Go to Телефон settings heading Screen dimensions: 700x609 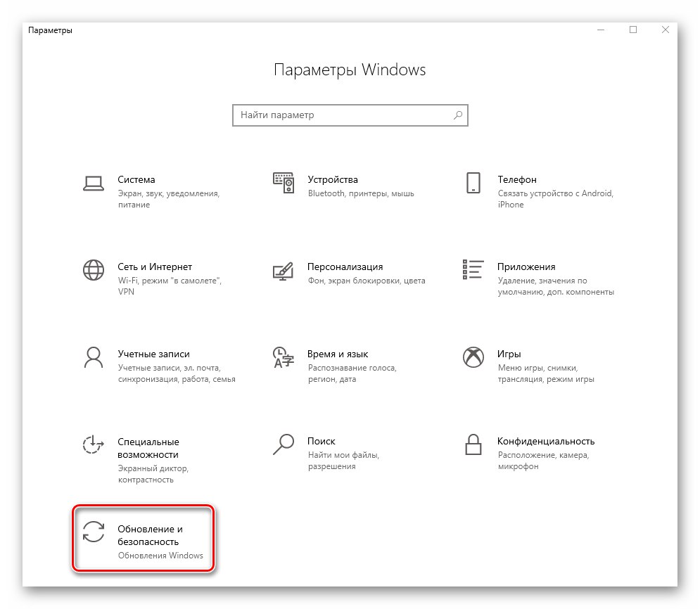517,179
